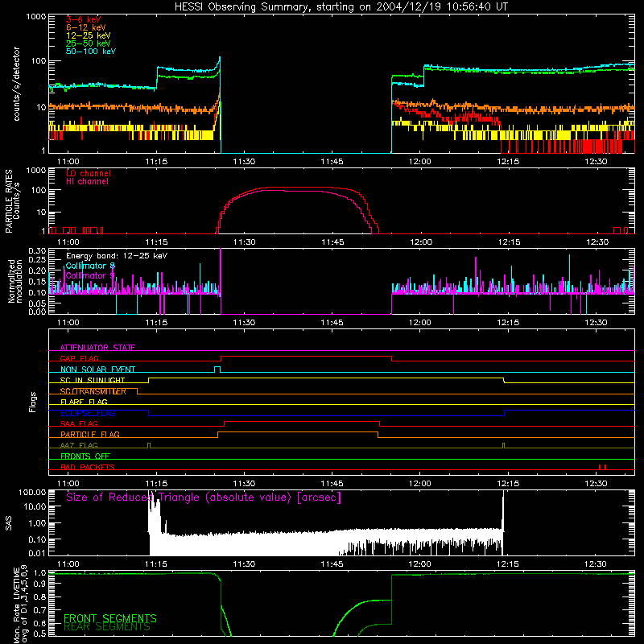Click the '12:30' time label under the particle rates panel

pyautogui.click(x=596, y=242)
